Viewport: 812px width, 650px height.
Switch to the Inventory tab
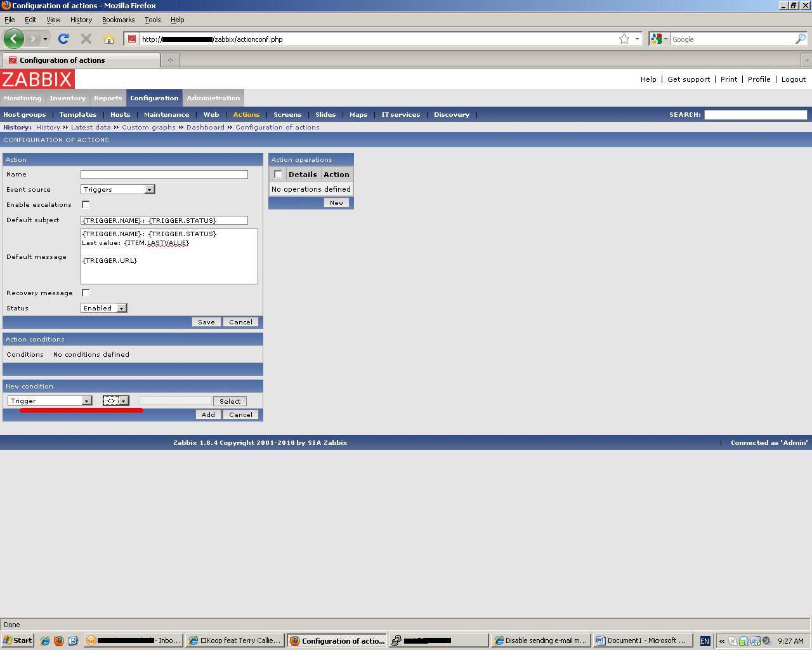(x=67, y=98)
